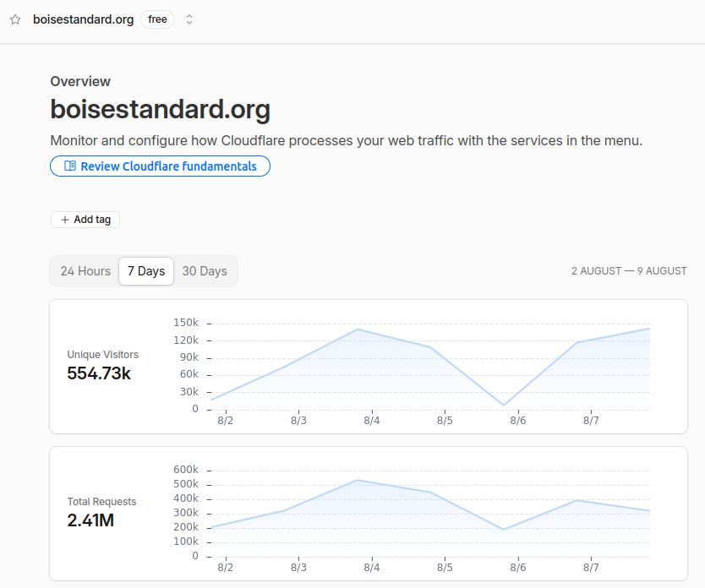Click the large boisestandard.org page title
The height and width of the screenshot is (588, 705).
point(160,109)
